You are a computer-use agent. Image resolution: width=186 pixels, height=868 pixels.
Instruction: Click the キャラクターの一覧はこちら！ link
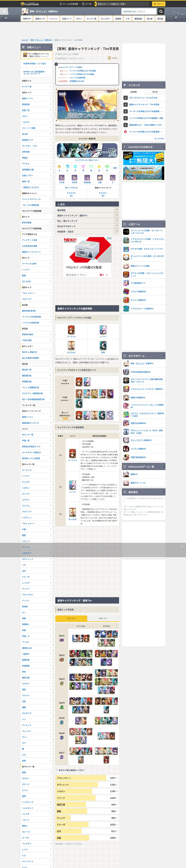[87, 160]
